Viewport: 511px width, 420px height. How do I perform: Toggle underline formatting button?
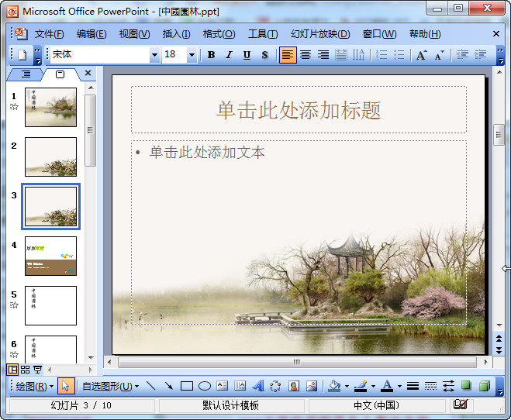(247, 55)
